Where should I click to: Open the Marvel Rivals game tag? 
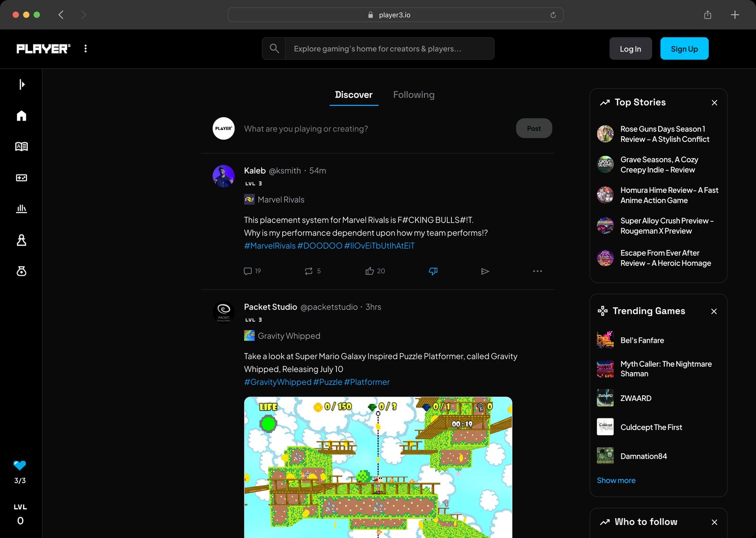pos(274,200)
